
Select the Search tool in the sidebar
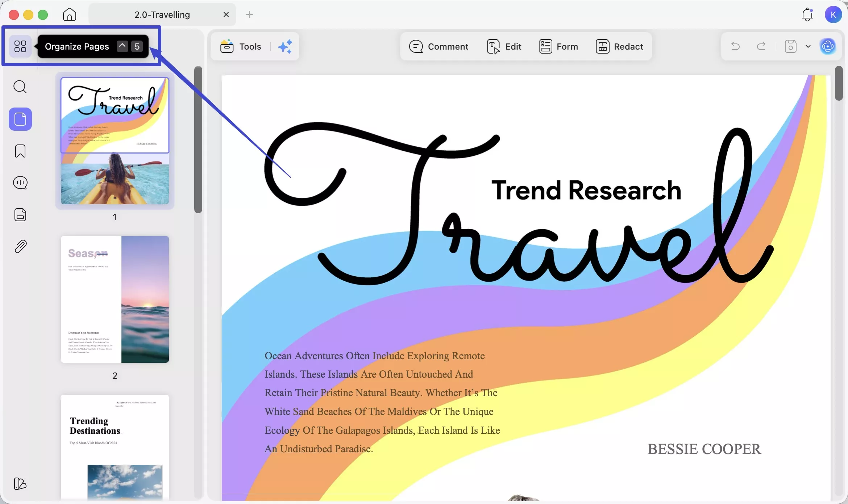[x=20, y=87]
